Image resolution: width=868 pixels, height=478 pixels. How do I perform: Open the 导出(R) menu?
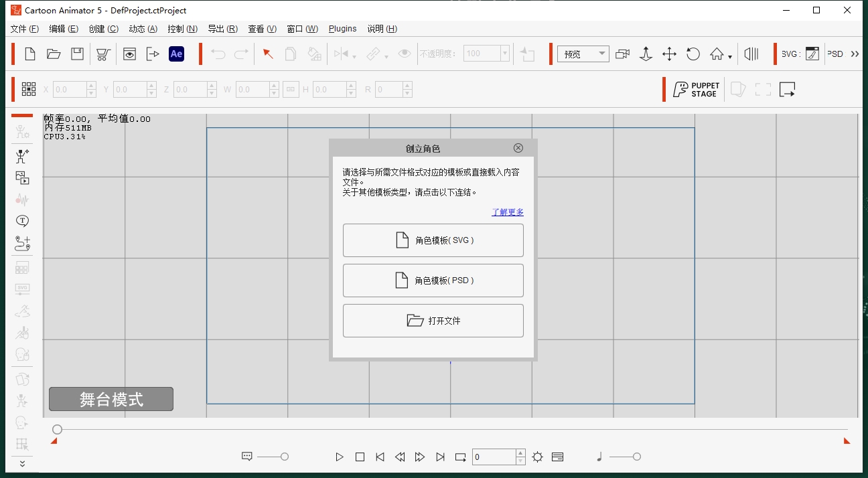[222, 29]
